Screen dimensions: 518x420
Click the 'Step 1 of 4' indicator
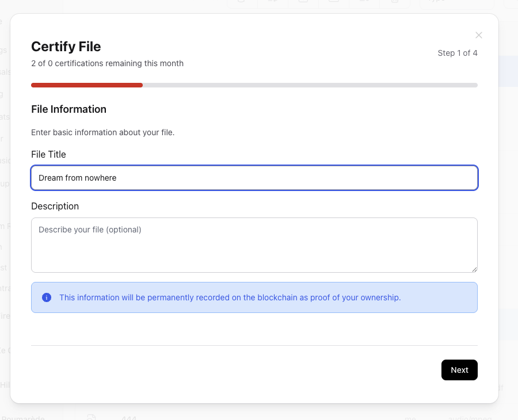tap(458, 53)
